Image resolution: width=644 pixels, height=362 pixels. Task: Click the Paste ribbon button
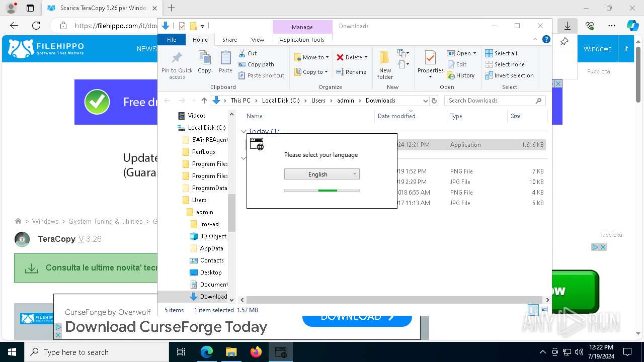225,62
